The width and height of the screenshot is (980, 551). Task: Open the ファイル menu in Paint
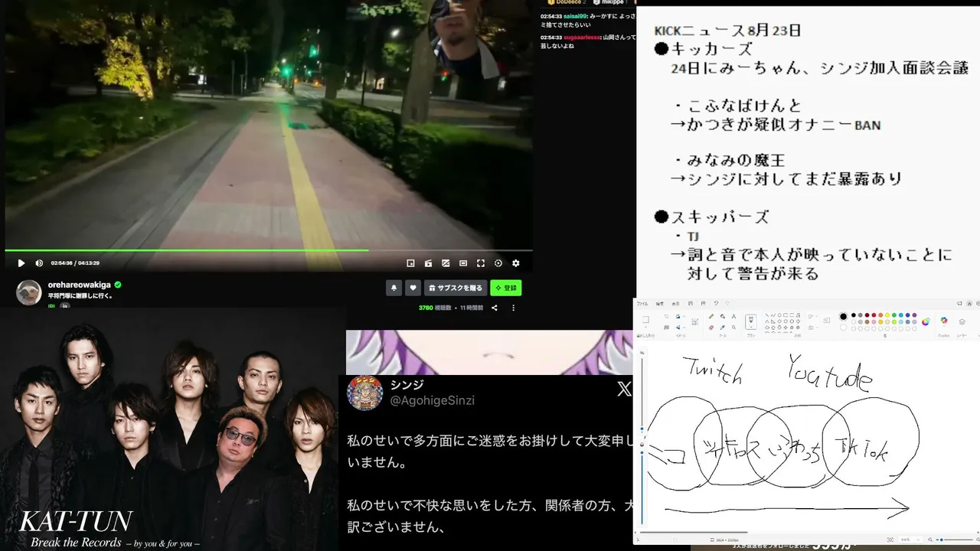[642, 304]
